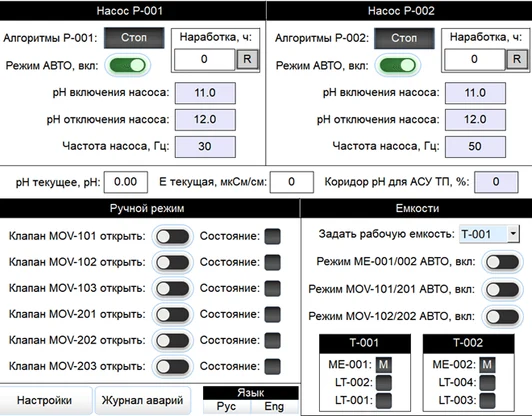Disable AUTO mode for pump P-001

click(128, 65)
